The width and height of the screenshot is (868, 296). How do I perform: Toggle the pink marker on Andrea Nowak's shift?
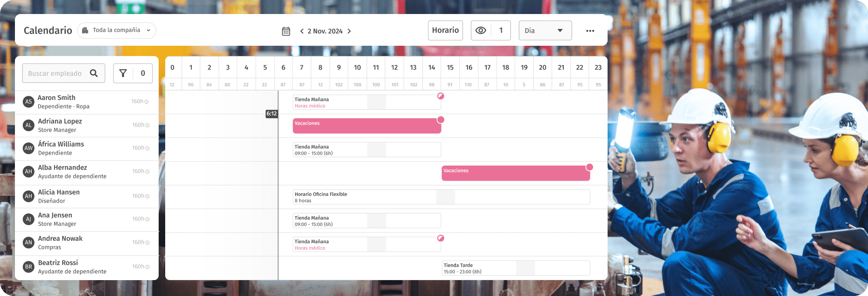(x=441, y=238)
